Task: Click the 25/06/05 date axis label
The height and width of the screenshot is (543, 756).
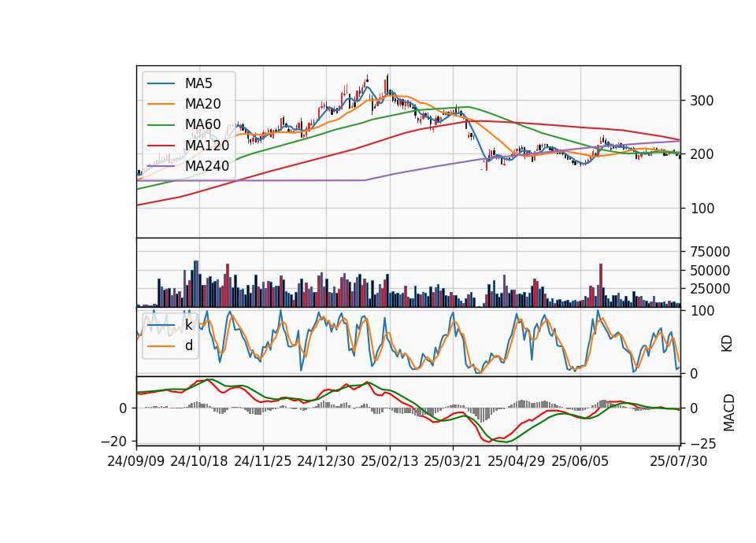Action: (580, 461)
